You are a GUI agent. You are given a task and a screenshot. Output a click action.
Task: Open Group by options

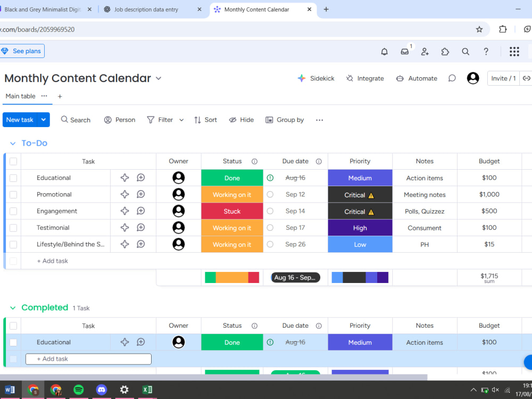click(285, 120)
